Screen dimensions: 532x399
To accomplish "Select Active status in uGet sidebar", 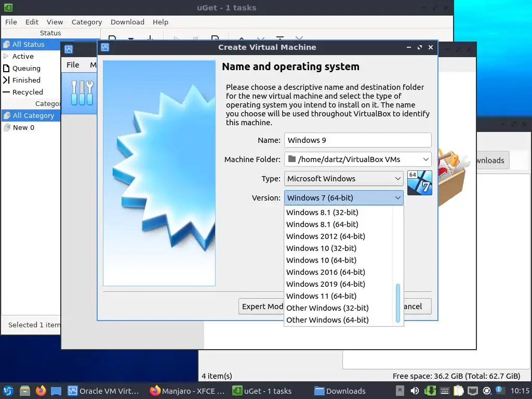I will (x=31, y=56).
